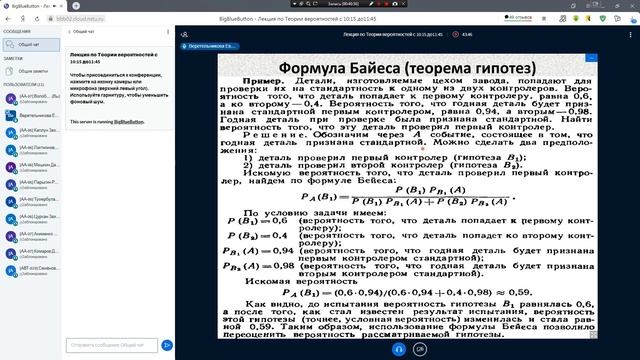Click the ПОЛЬЗОВАТЕЛИ section header
The image size is (640, 360).
click(x=23, y=84)
